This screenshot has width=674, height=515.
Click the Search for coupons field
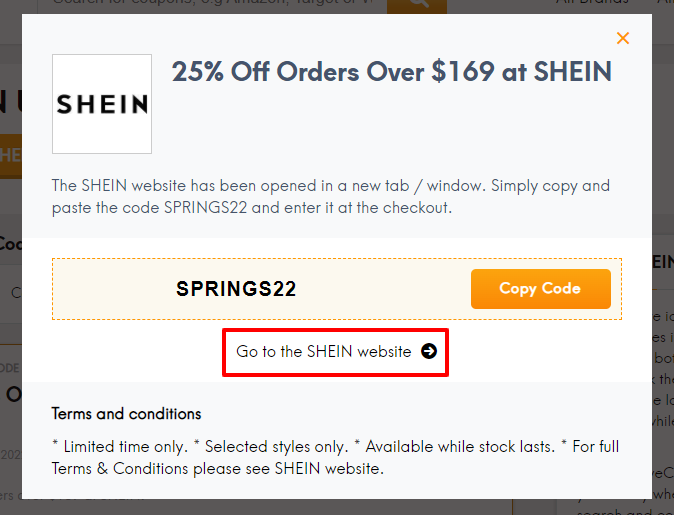pos(212,5)
